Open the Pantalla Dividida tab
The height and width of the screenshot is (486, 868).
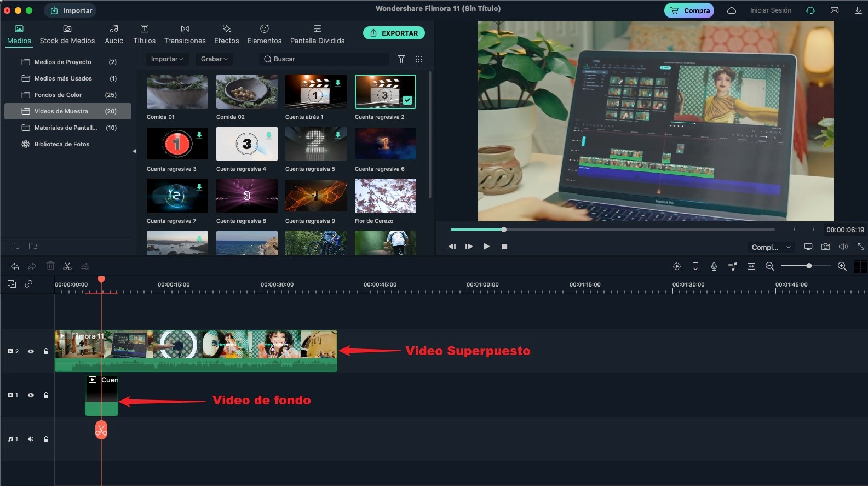coord(318,35)
